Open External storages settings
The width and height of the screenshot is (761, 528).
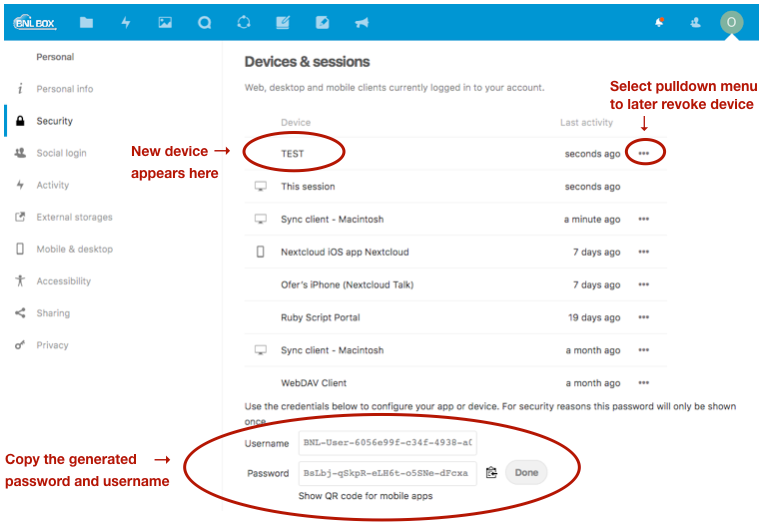point(74,217)
